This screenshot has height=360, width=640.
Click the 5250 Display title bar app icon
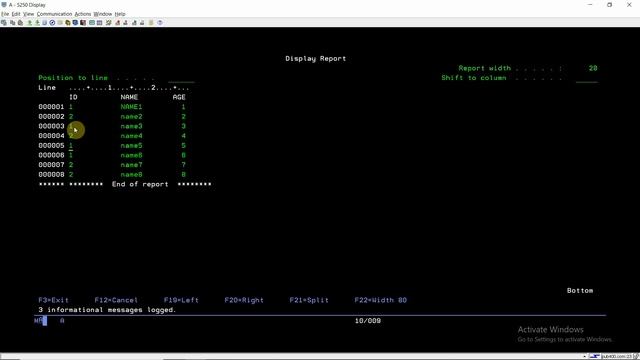tap(4, 5)
